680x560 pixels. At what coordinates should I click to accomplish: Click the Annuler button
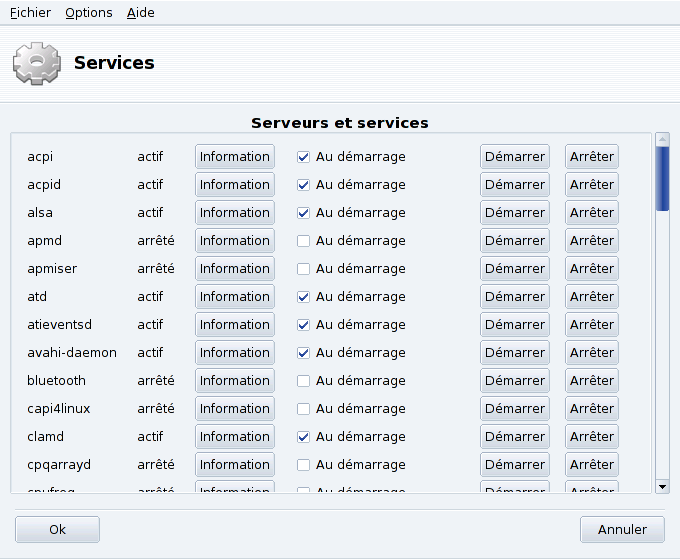click(622, 530)
